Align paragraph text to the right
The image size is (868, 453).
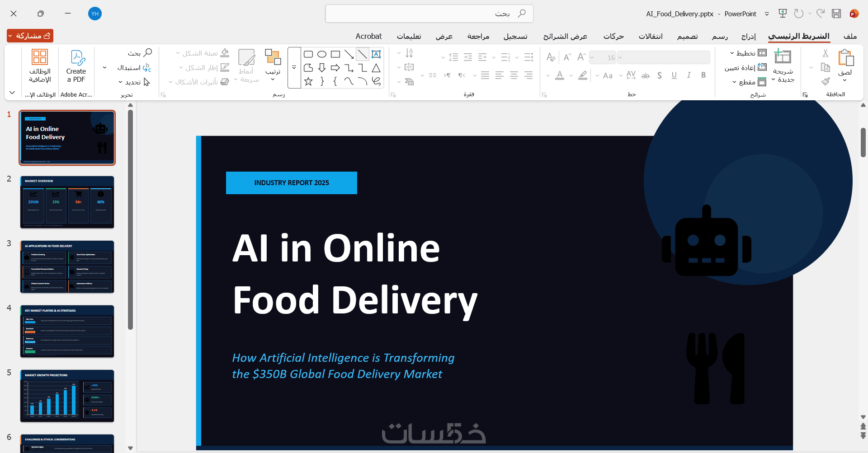(528, 75)
